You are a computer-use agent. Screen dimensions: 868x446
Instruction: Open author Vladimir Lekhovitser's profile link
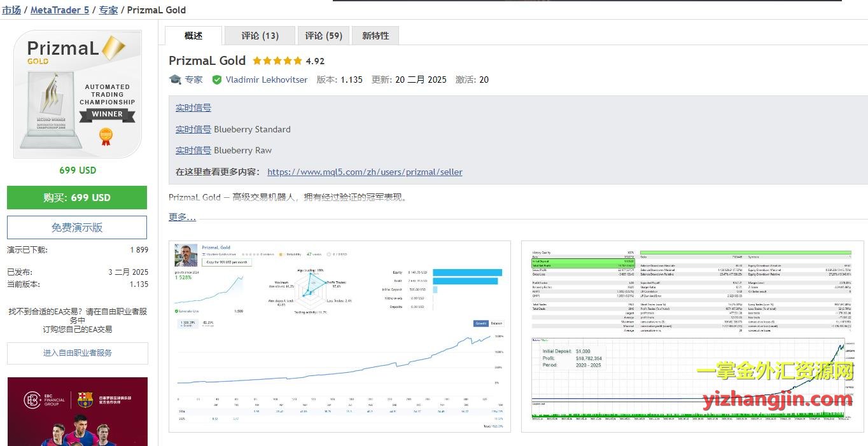point(267,80)
